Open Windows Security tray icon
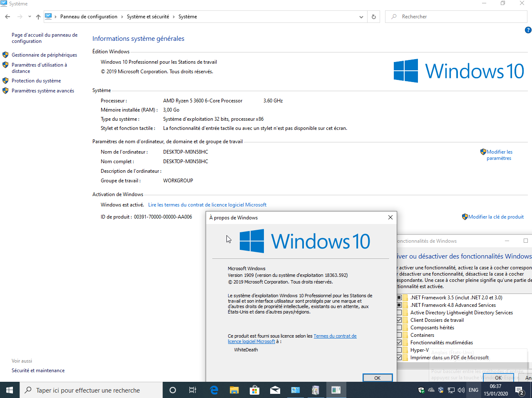Image resolution: width=532 pixels, height=398 pixels. pyautogui.click(x=421, y=390)
